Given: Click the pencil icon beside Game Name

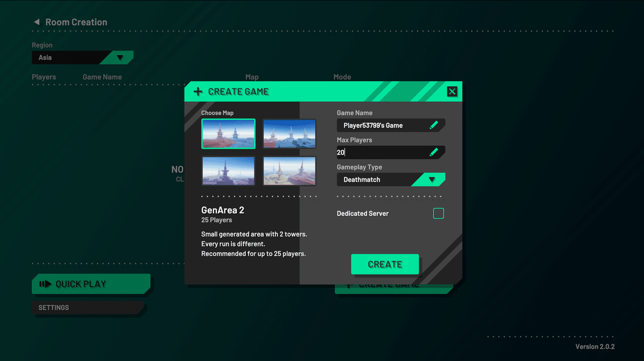Looking at the screenshot, I should pyautogui.click(x=434, y=125).
